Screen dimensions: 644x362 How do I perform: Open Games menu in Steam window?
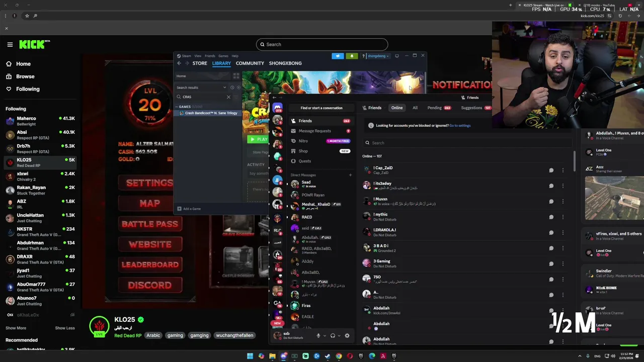[223, 56]
